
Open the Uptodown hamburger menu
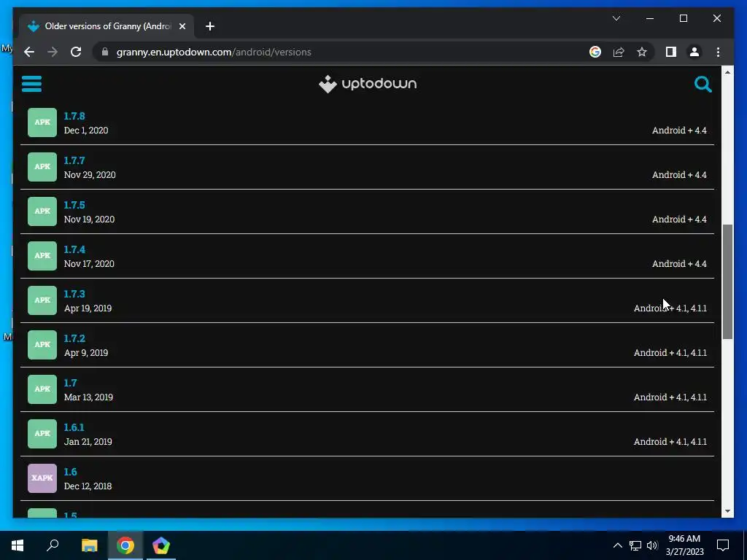(x=31, y=84)
